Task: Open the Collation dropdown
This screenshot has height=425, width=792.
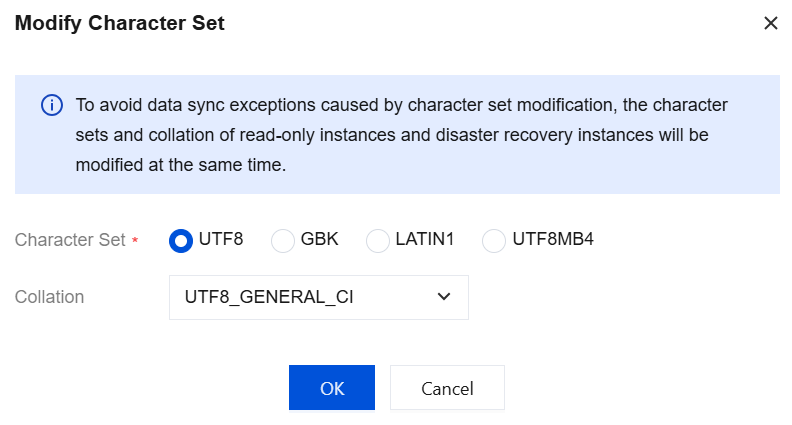Action: [x=318, y=297]
